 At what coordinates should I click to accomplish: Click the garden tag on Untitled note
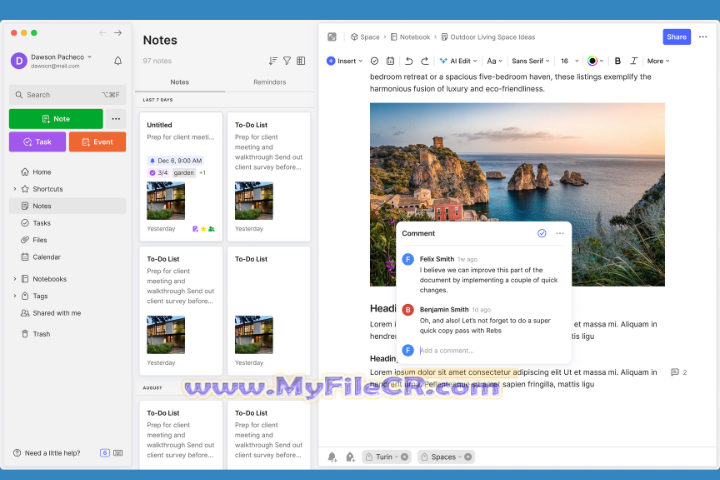184,173
